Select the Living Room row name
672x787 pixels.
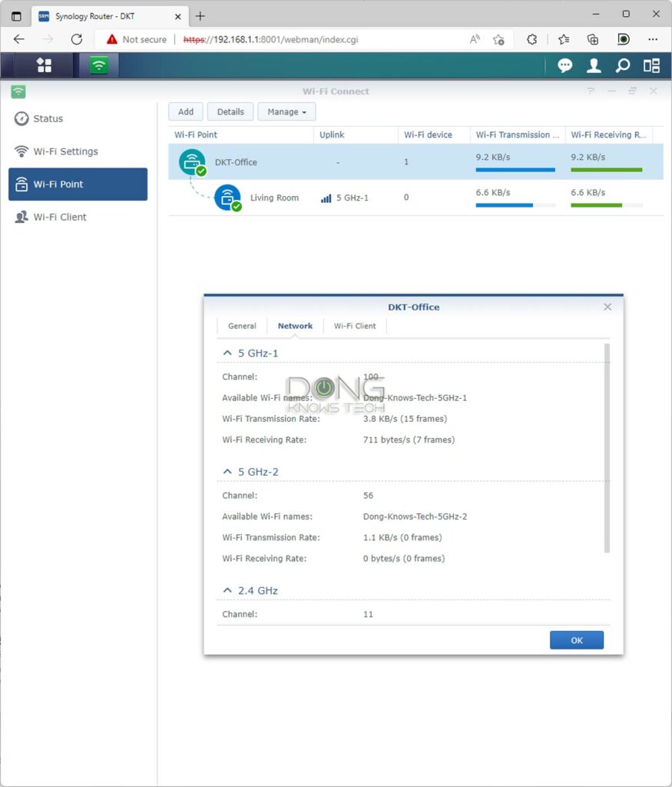pyautogui.click(x=274, y=198)
